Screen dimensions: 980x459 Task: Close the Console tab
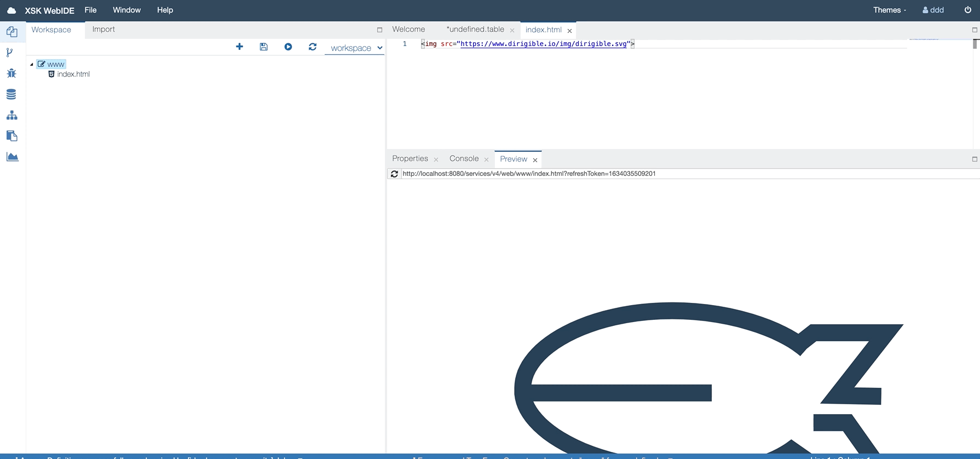486,160
